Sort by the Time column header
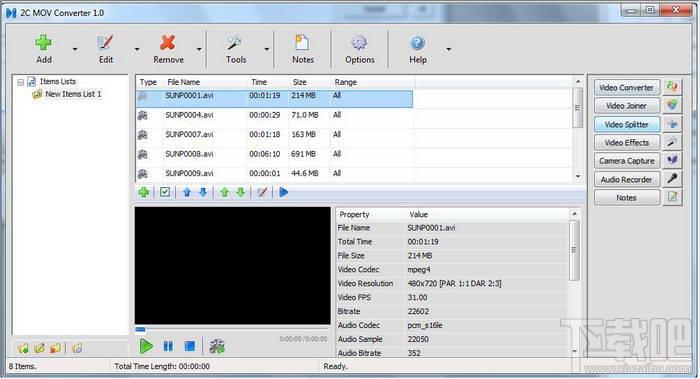The image size is (700, 379). pos(259,82)
